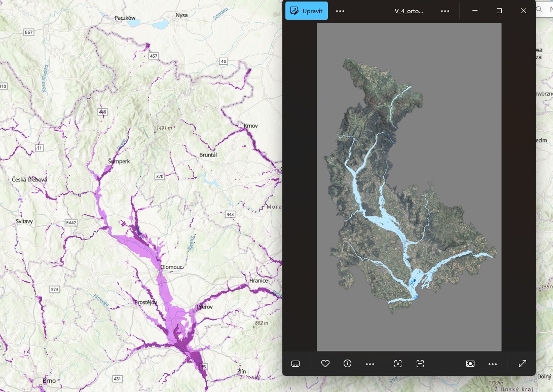
Task: Click the visual search scan icon
Action: [x=398, y=364]
